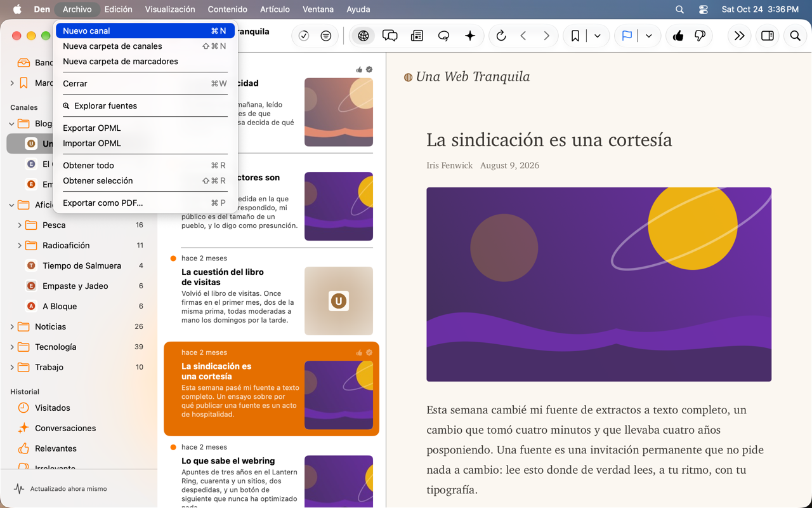Expand the Radioafición folder
This screenshot has width=812, height=508.
20,245
